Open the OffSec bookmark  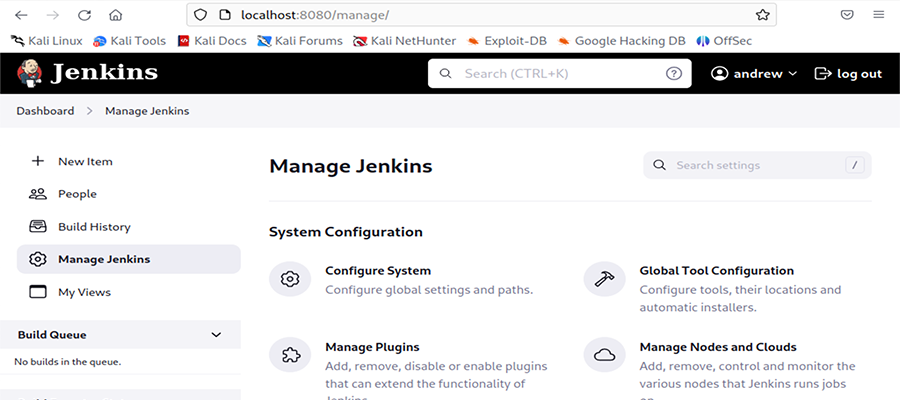click(724, 41)
